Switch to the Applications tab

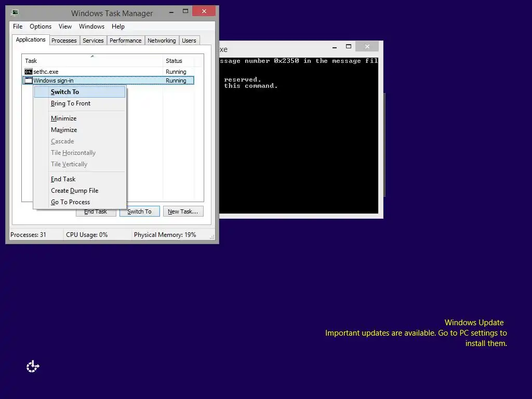31,39
